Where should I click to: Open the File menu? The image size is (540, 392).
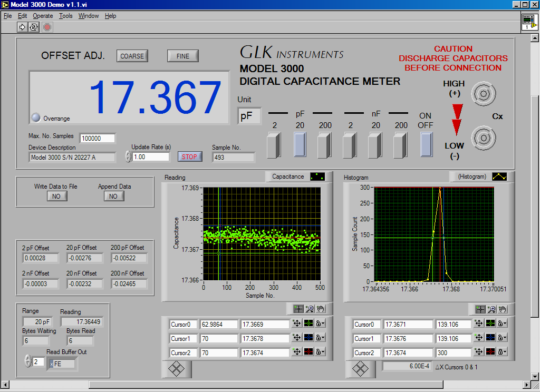[7, 16]
